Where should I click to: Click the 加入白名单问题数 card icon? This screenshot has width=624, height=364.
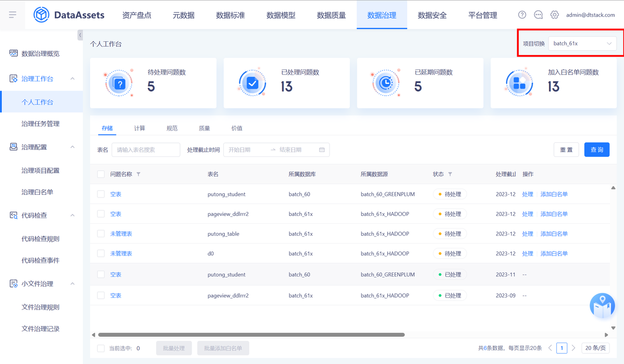point(519,83)
